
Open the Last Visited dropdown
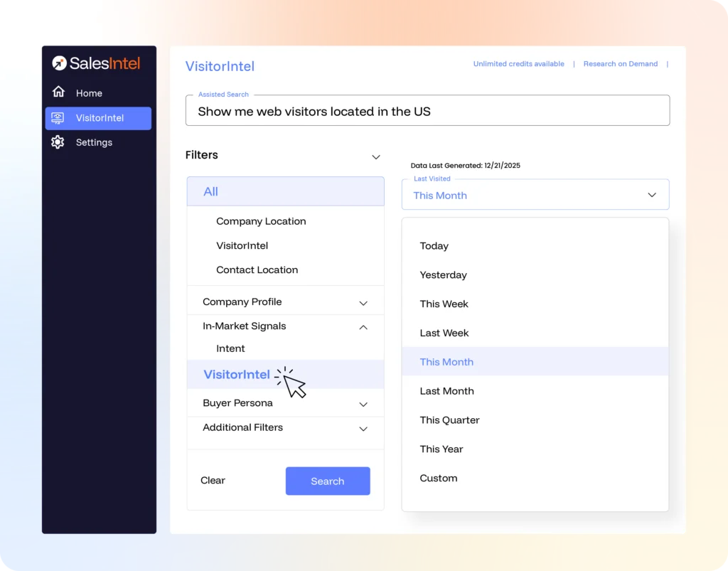(535, 195)
